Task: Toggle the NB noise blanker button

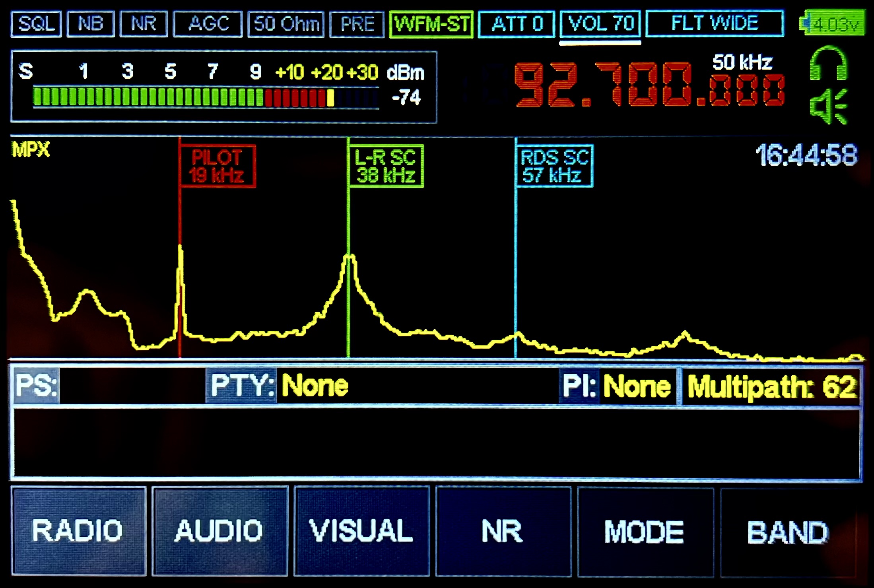Action: point(91,24)
